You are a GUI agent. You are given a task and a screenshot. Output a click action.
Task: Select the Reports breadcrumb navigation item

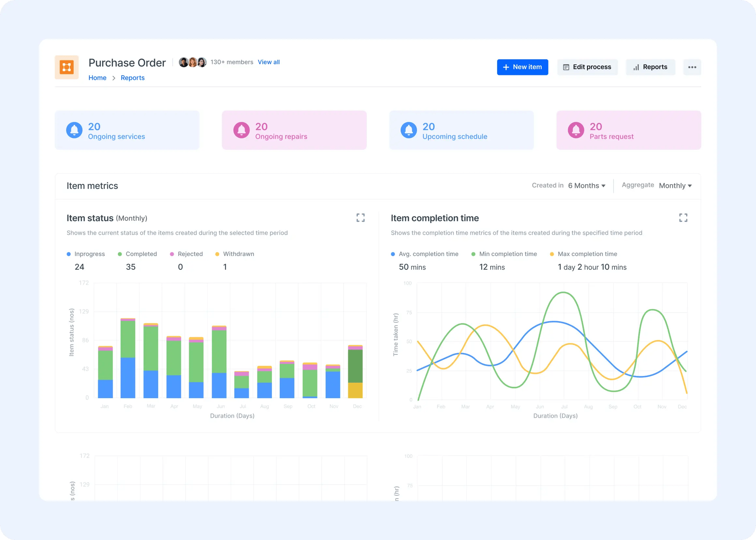(132, 77)
